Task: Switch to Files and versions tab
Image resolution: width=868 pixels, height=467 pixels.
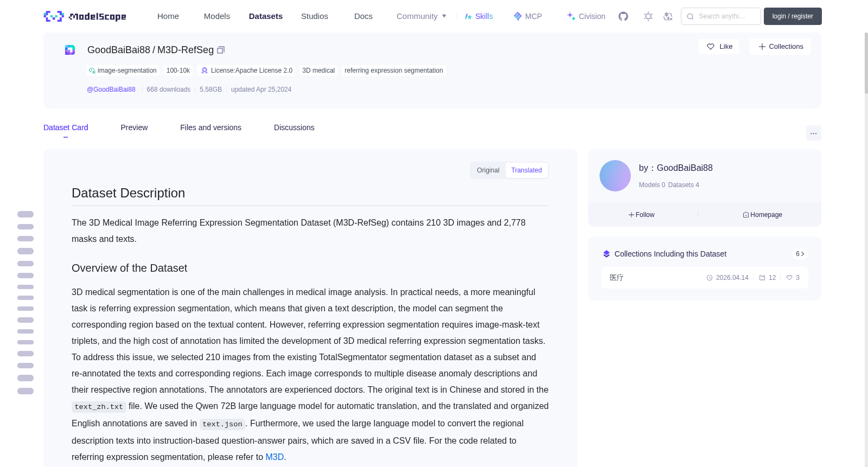Action: [x=210, y=127]
